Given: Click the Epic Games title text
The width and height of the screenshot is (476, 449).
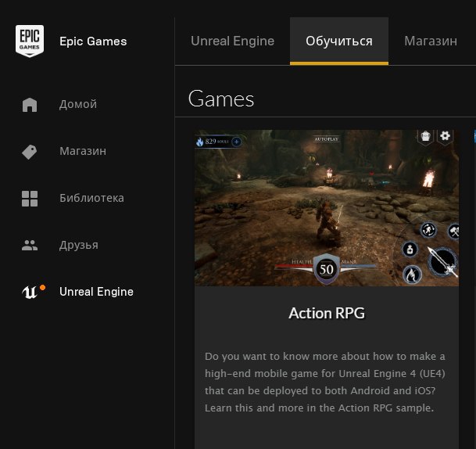Looking at the screenshot, I should click(93, 41).
